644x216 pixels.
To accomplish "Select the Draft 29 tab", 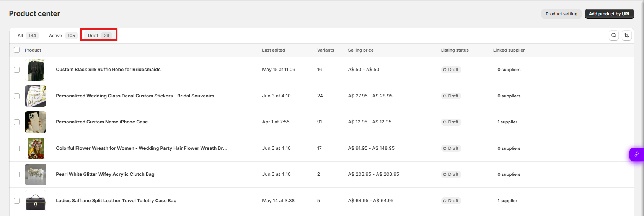I will click(x=99, y=36).
